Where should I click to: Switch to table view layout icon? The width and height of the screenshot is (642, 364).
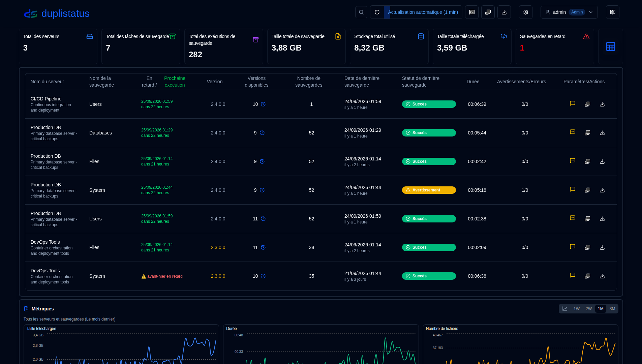click(610, 47)
